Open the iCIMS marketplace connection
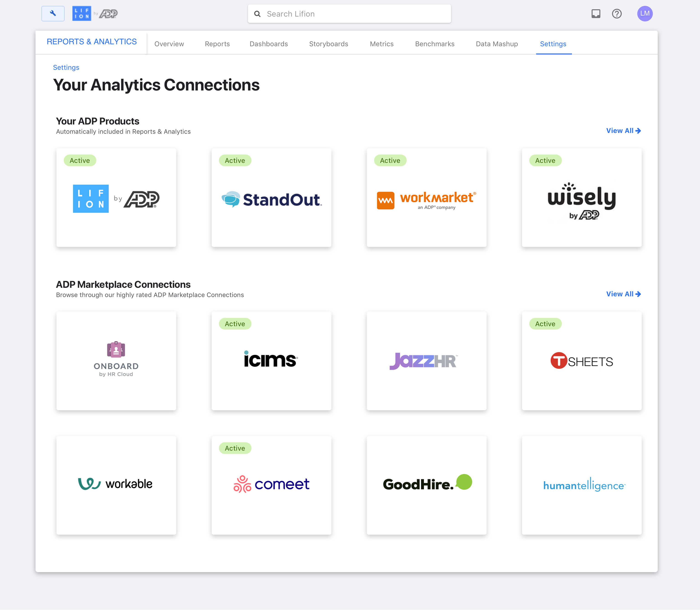The height and width of the screenshot is (610, 700). pyautogui.click(x=271, y=361)
